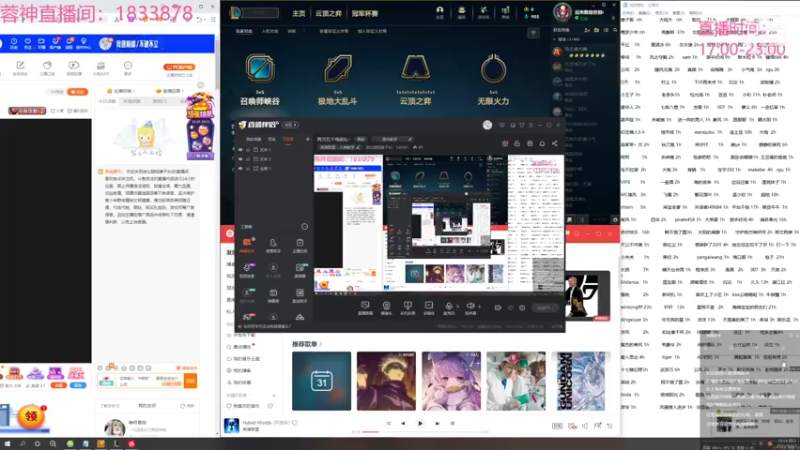Add a new scene with the plus icon
Image resolution: width=800 pixels, height=450 pixels.
[x=308, y=139]
